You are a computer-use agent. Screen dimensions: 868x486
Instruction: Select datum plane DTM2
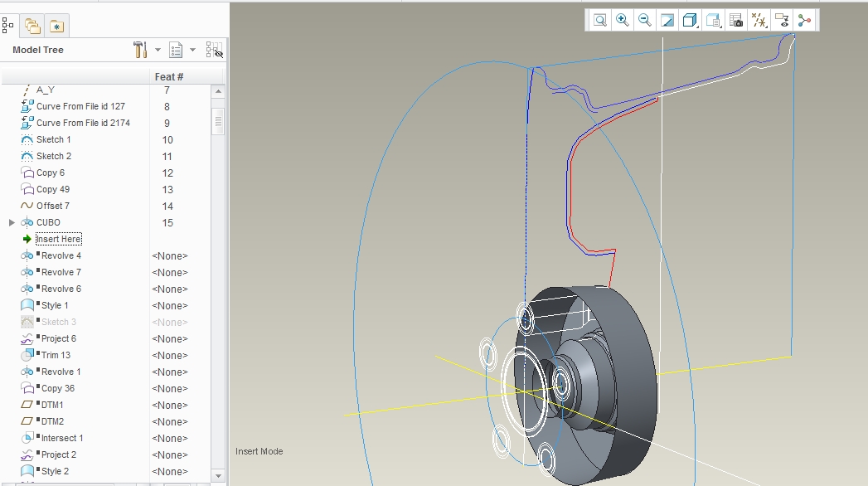coord(52,422)
